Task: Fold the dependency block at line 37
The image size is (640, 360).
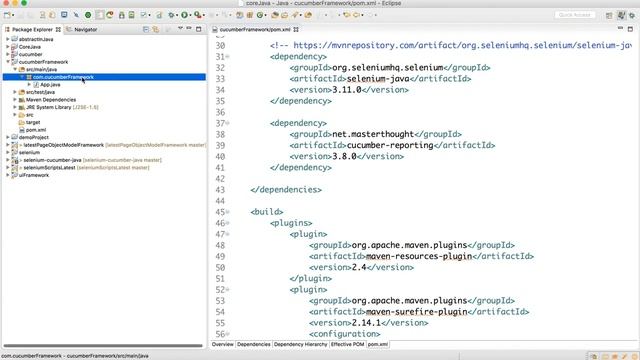Action: coord(228,123)
